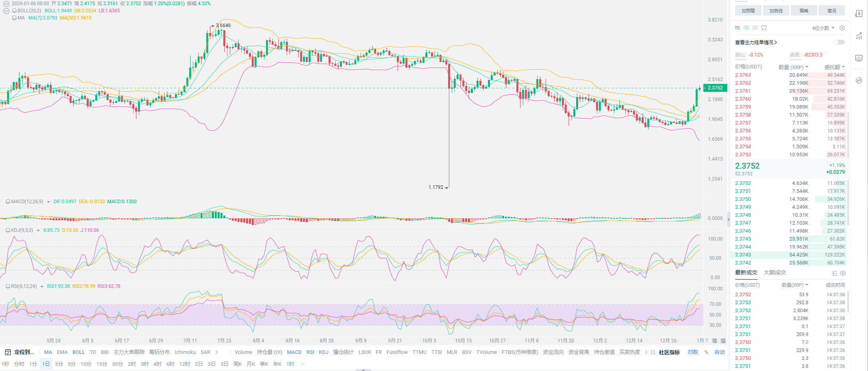This screenshot has width=868, height=371.
Task: Click the 加自选 button
Action: click(776, 11)
